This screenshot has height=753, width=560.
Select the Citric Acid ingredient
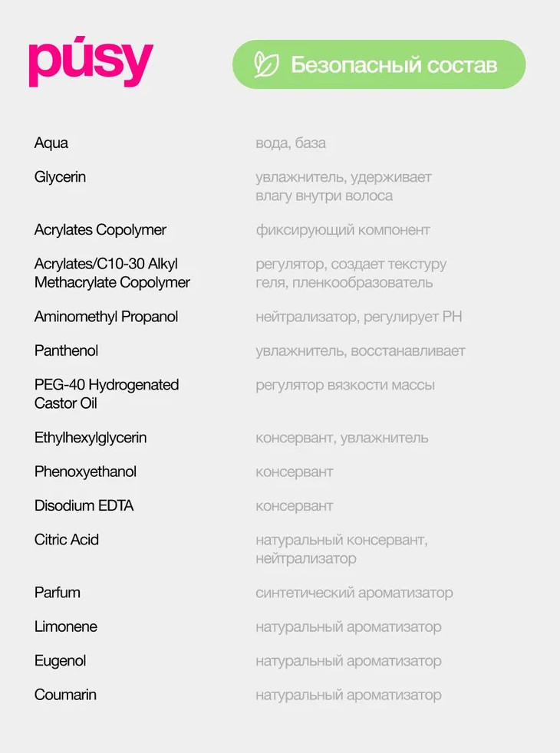point(67,540)
